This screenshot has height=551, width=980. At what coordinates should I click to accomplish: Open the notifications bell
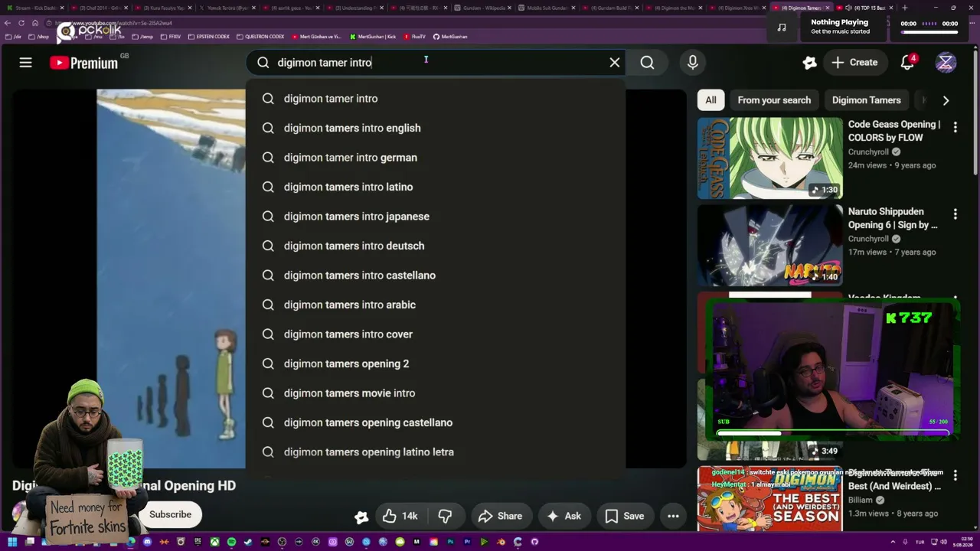[907, 63]
